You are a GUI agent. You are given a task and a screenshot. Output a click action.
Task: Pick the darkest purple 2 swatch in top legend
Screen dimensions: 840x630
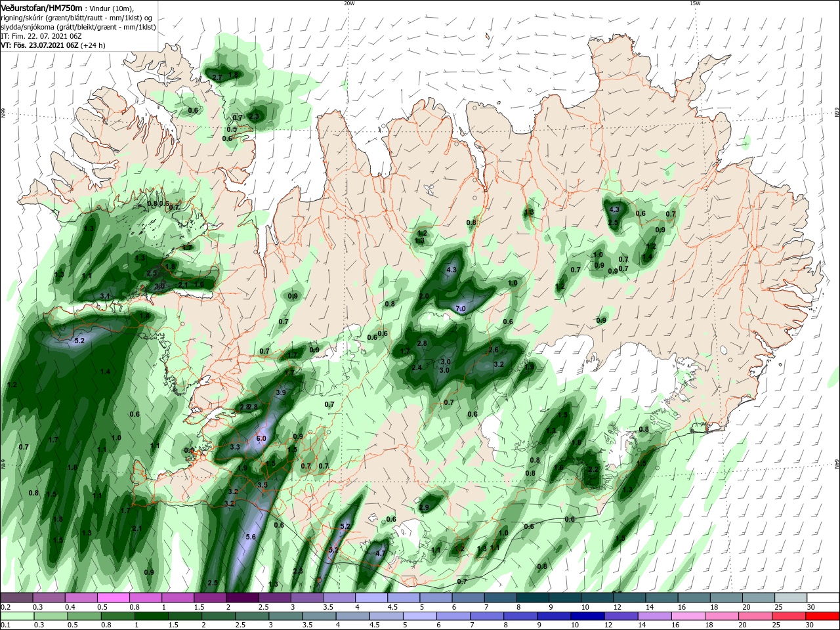tap(242, 598)
